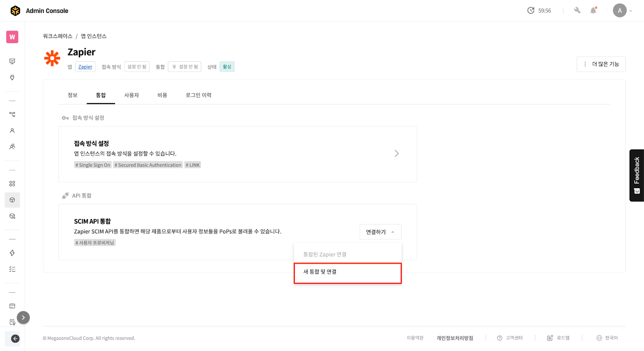Screen dimensions: 644x351
Task: Open the four-circle apps grid icon
Action: coord(12,184)
